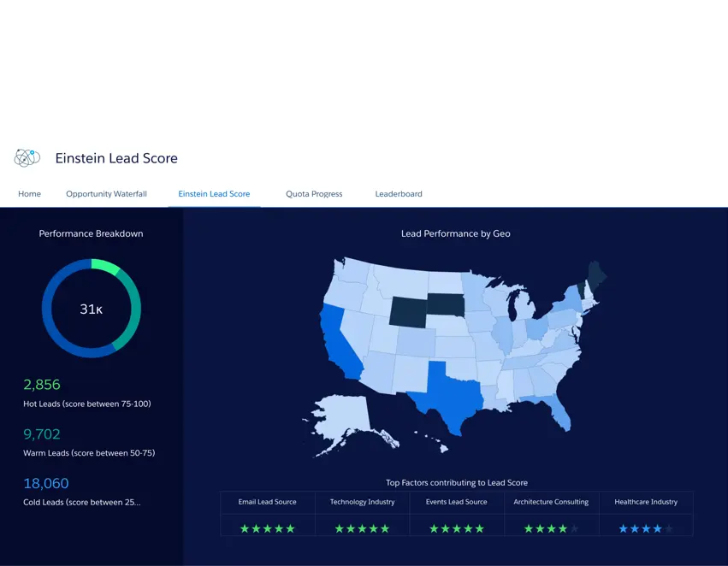The height and width of the screenshot is (566, 728).
Task: Click the Einstein logo icon
Action: point(27,157)
